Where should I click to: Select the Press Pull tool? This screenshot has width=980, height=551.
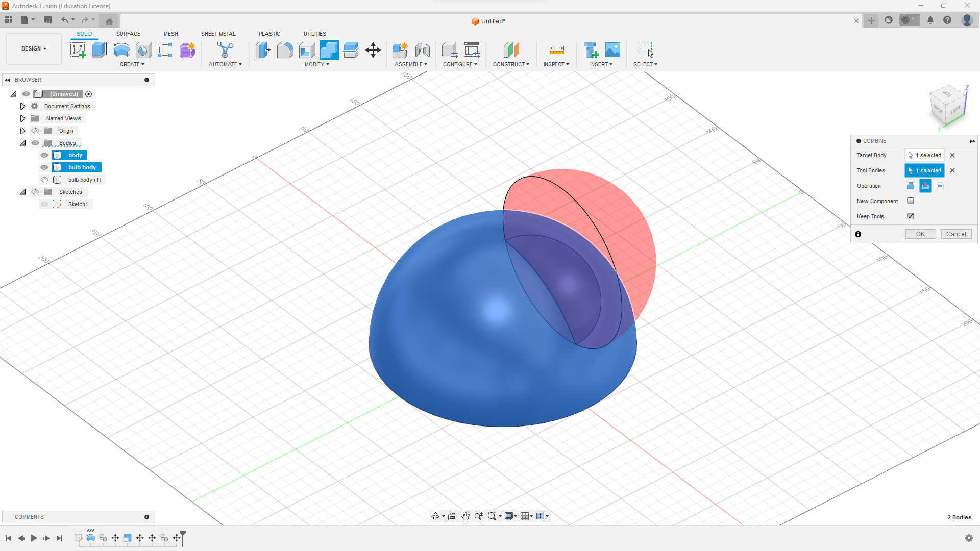(x=263, y=50)
